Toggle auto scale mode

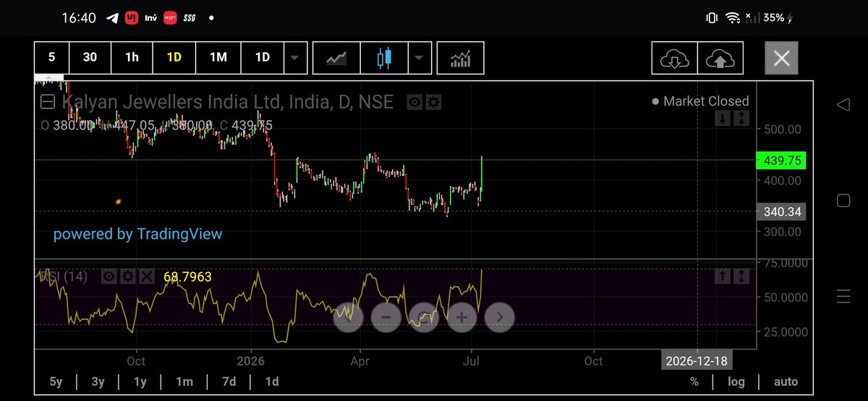786,381
